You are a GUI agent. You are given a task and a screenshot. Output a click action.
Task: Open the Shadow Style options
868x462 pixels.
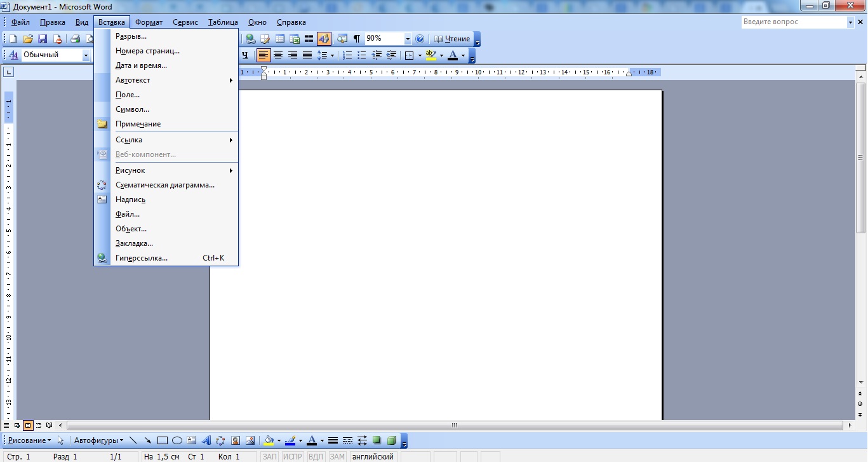coord(377,440)
